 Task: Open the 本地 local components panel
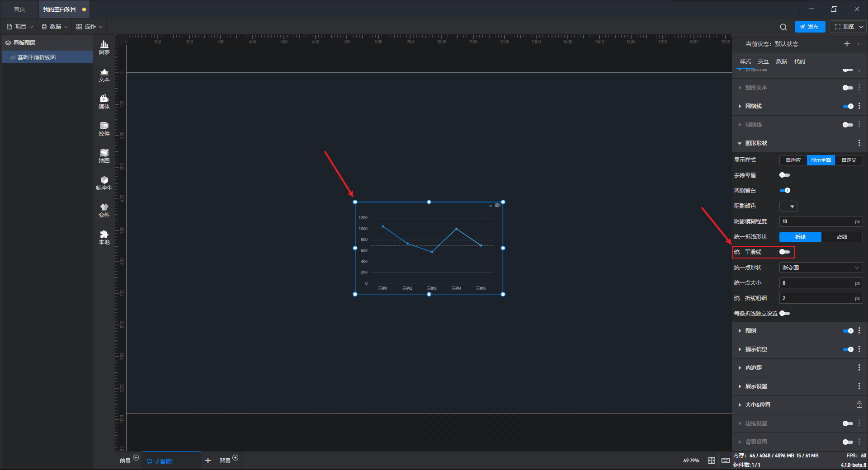click(104, 237)
